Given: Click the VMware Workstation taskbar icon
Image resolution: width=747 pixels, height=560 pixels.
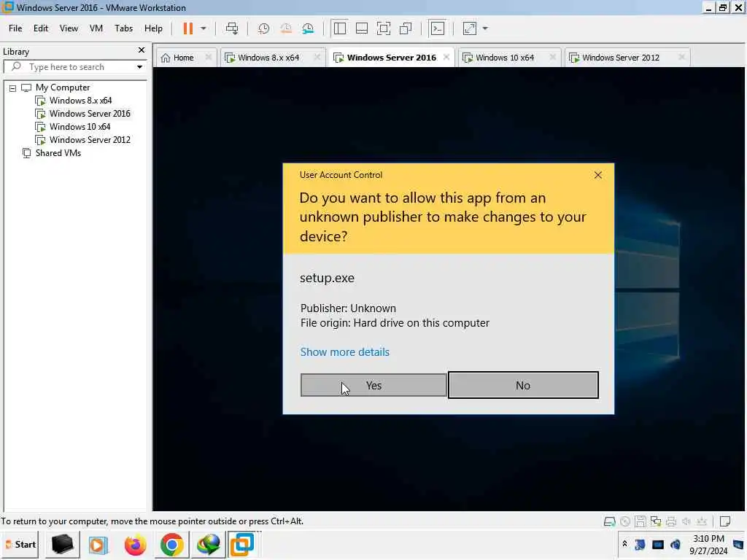Looking at the screenshot, I should [242, 545].
